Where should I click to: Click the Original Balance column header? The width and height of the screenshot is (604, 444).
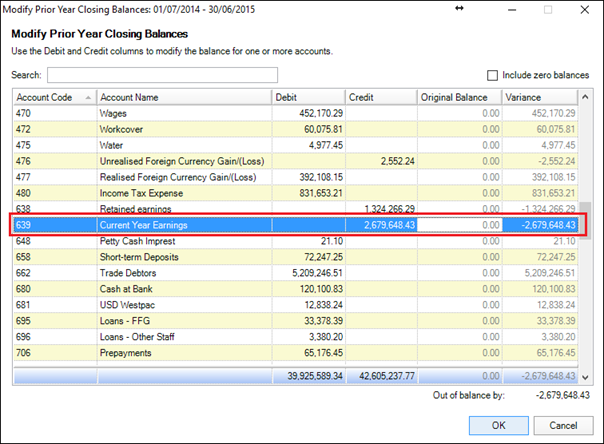[x=459, y=97]
